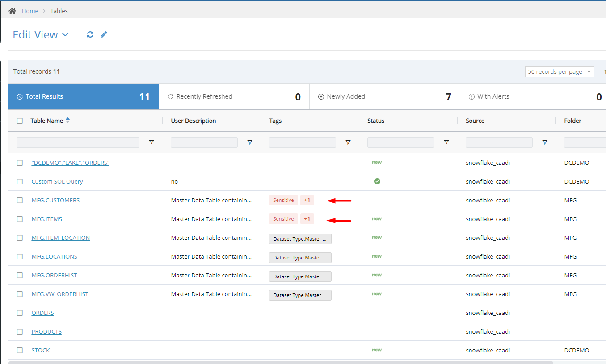606x364 pixels.
Task: Click new status badge of "DCDEMO"."LAKE"."ORDERS" row
Action: pos(377,163)
